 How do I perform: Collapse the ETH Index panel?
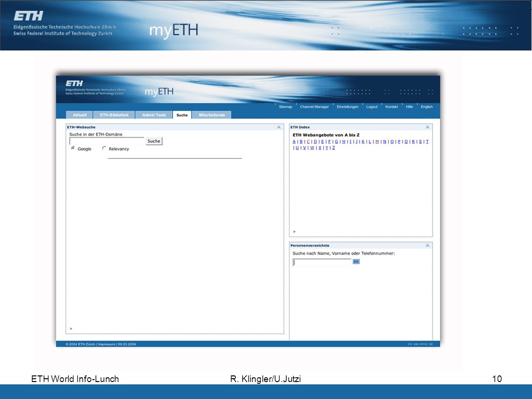coord(427,127)
